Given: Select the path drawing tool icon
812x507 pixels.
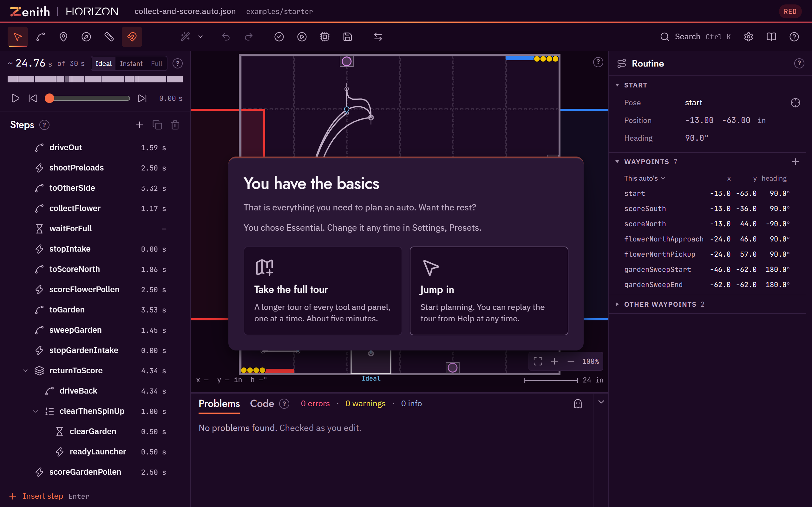Looking at the screenshot, I should click(41, 37).
